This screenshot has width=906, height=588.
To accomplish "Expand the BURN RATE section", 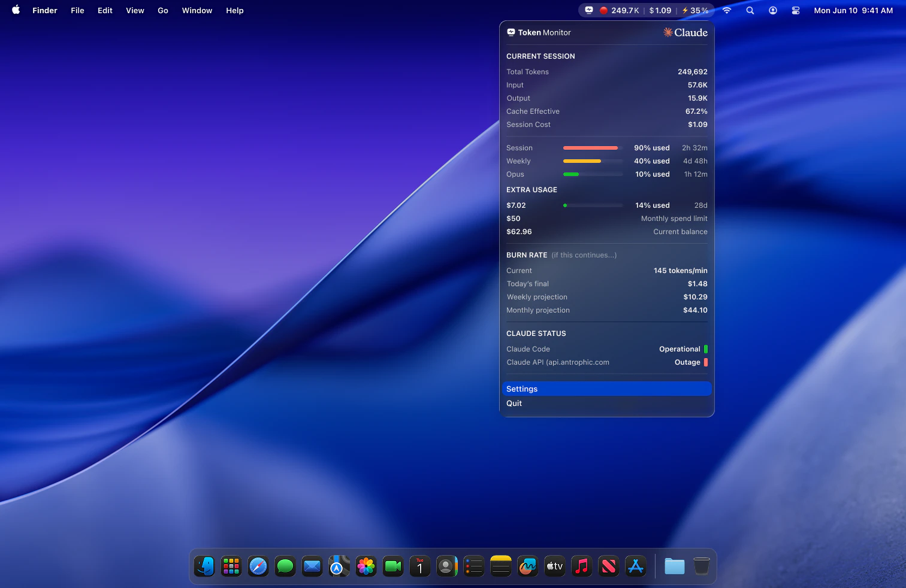I will tap(526, 254).
